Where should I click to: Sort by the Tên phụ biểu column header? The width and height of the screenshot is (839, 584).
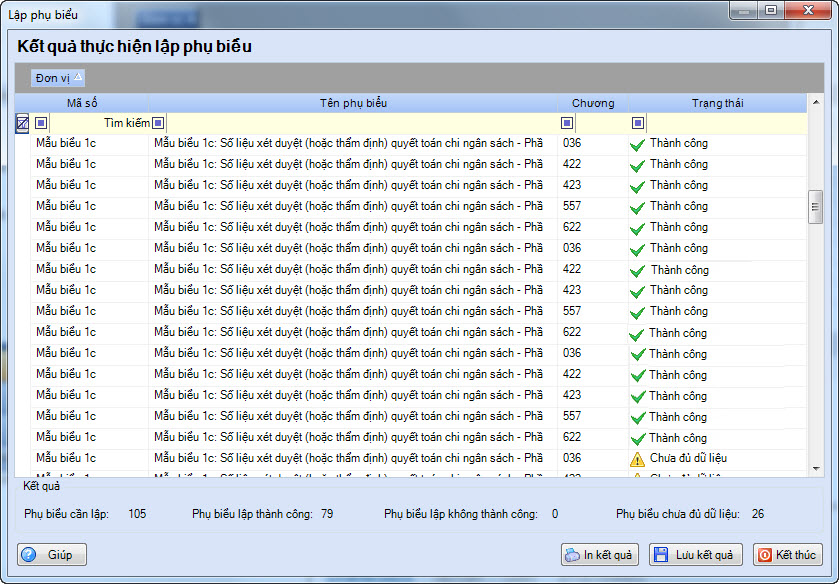click(x=353, y=103)
